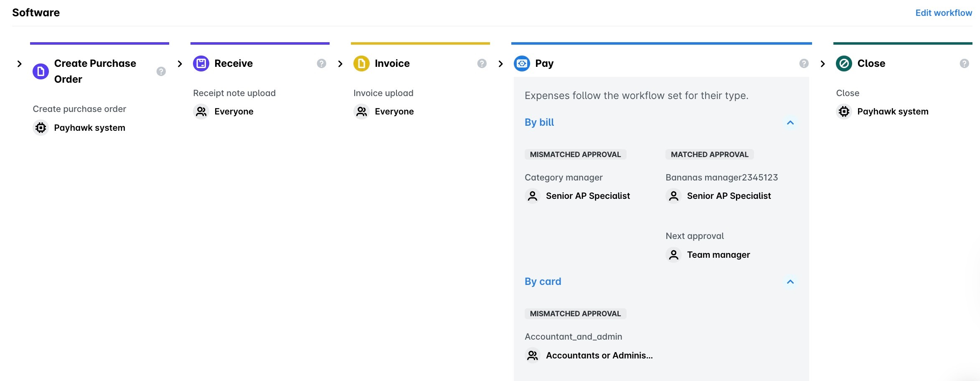The height and width of the screenshot is (381, 980).
Task: Click Everyone group icon under Receipt note upload
Action: (201, 112)
